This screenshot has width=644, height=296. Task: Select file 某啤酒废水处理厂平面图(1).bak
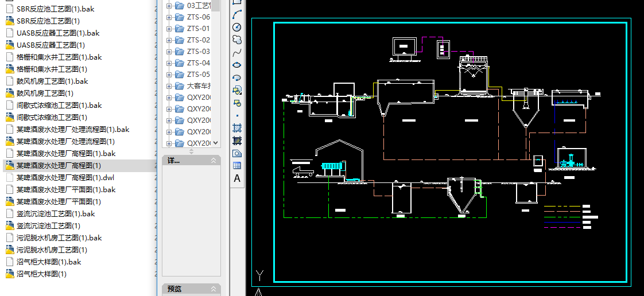(66, 190)
